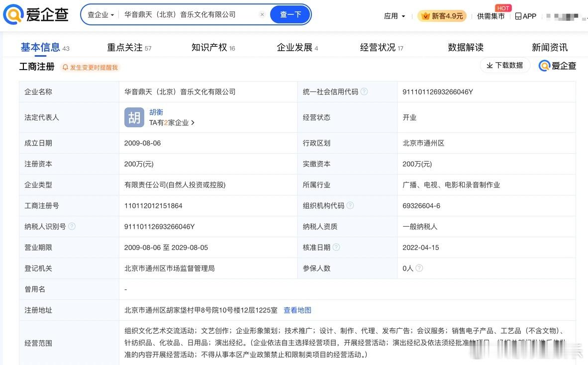Click the 胡 avatar of legal representative
Image resolution: width=588 pixels, height=365 pixels.
134,117
